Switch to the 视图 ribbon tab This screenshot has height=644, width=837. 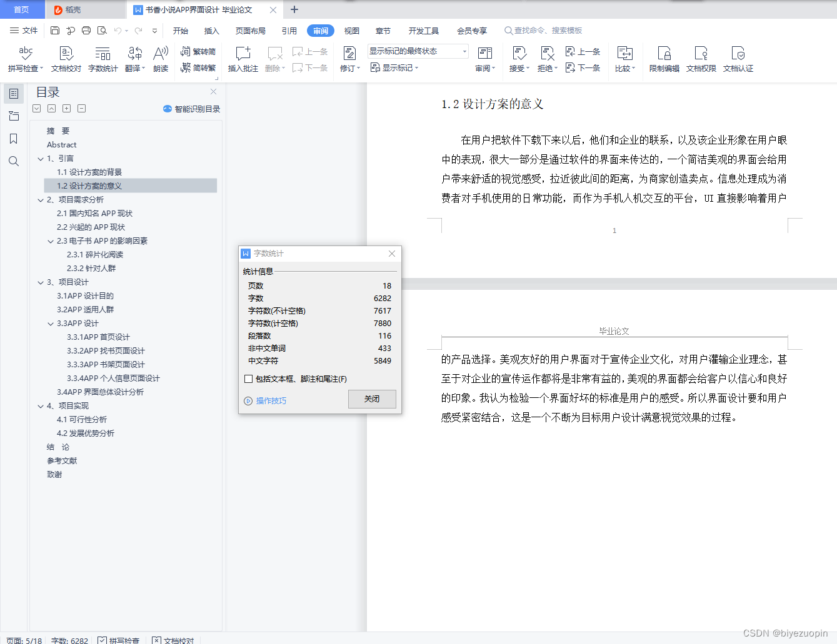coord(351,30)
